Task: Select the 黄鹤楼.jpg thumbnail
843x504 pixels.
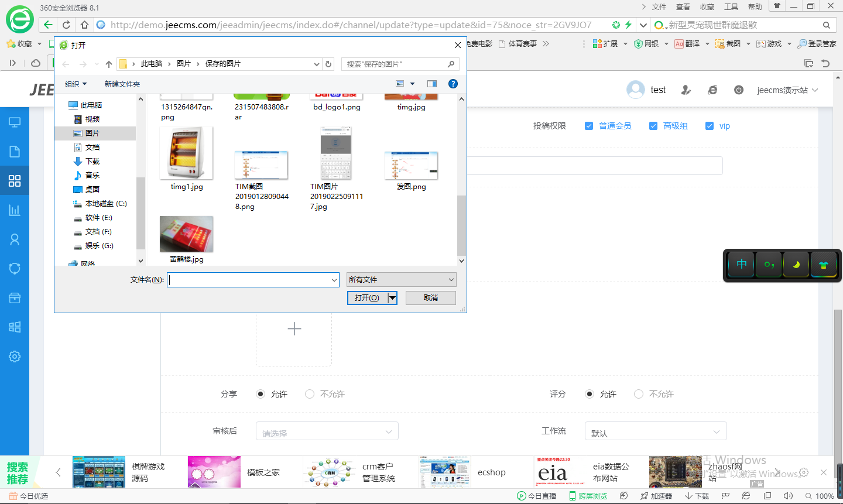Action: 186,234
